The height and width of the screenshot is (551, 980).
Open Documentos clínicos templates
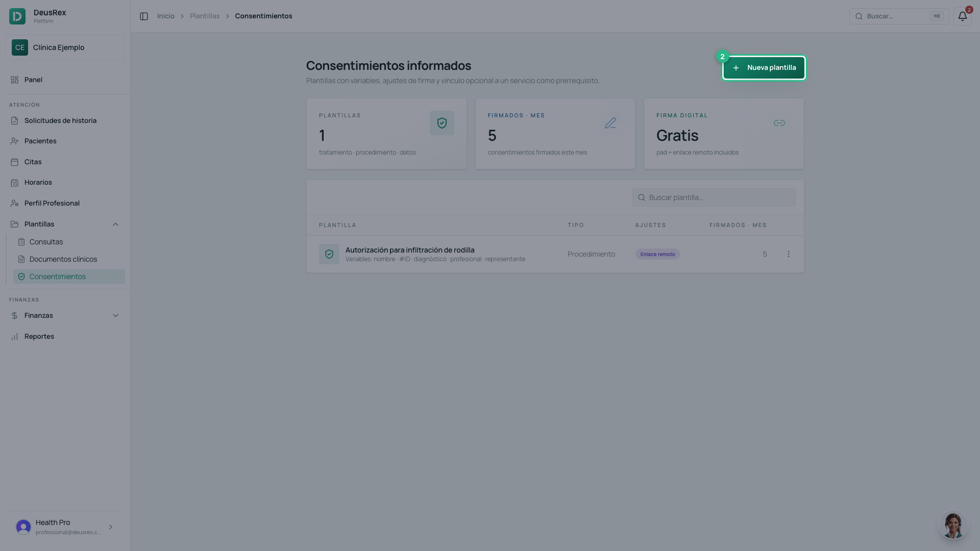[69, 259]
